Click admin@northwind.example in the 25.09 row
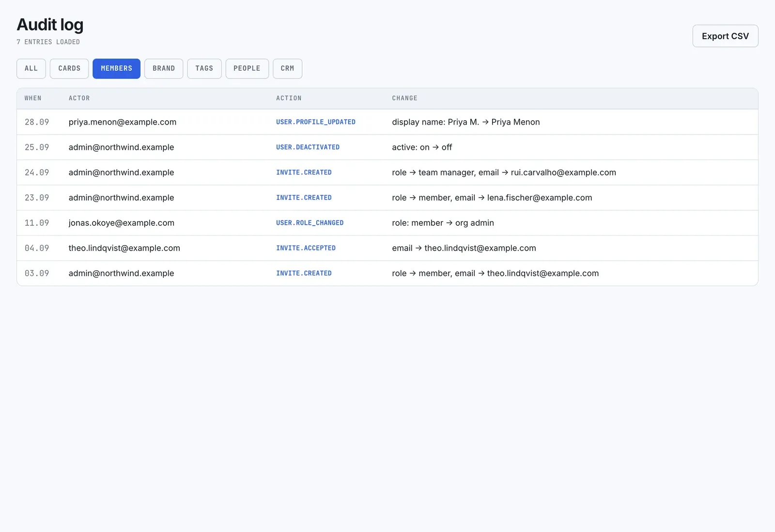The image size is (775, 532). (x=121, y=147)
